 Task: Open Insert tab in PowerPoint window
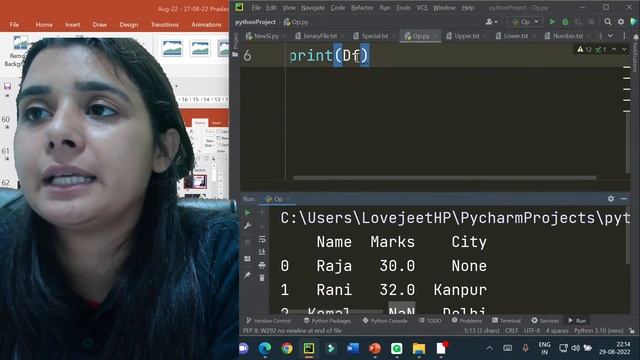coord(72,25)
